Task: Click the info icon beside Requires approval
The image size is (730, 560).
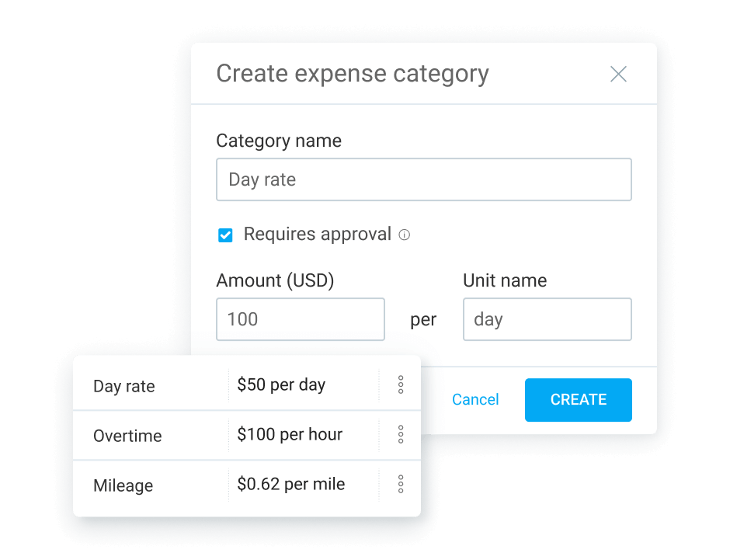Action: pos(405,235)
